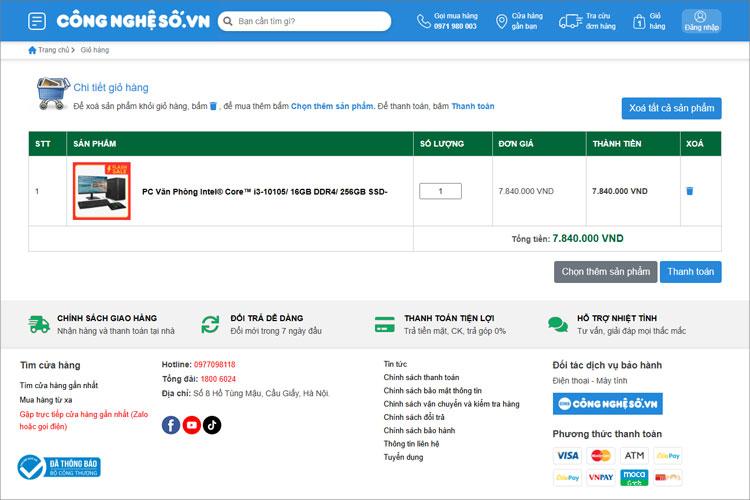Open the Facebook social icon
This screenshot has height=500, width=750.
pyautogui.click(x=171, y=425)
